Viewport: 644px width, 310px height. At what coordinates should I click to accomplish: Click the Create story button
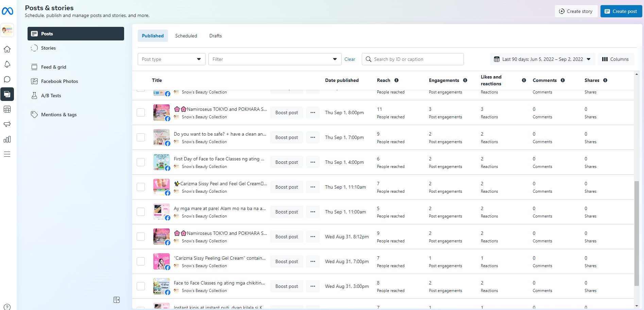click(576, 11)
